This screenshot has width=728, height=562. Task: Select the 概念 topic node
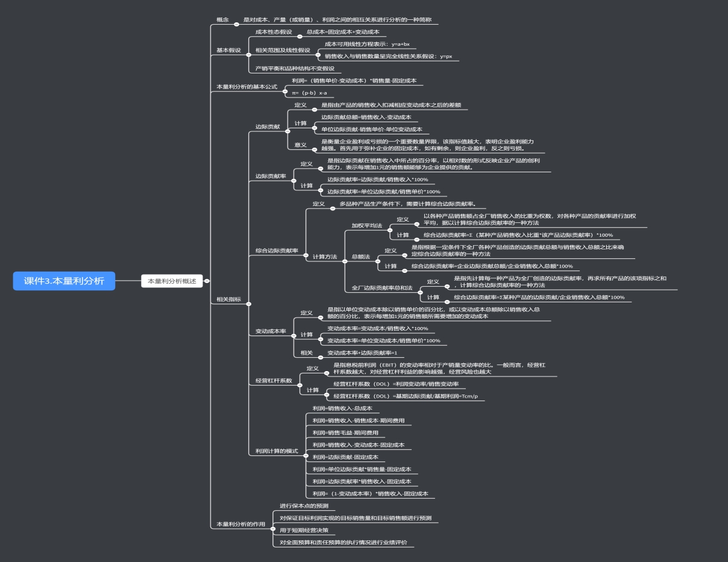(x=222, y=20)
